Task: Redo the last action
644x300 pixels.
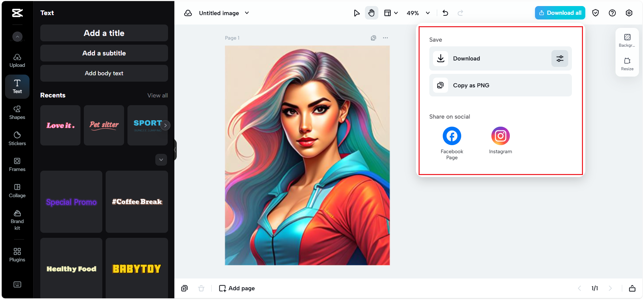Action: [x=461, y=13]
